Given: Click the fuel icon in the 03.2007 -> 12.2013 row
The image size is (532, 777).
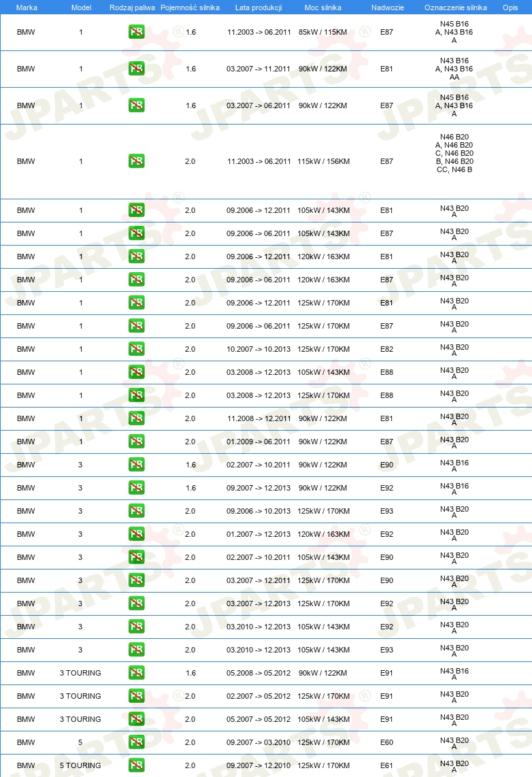Looking at the screenshot, I should [x=136, y=604].
